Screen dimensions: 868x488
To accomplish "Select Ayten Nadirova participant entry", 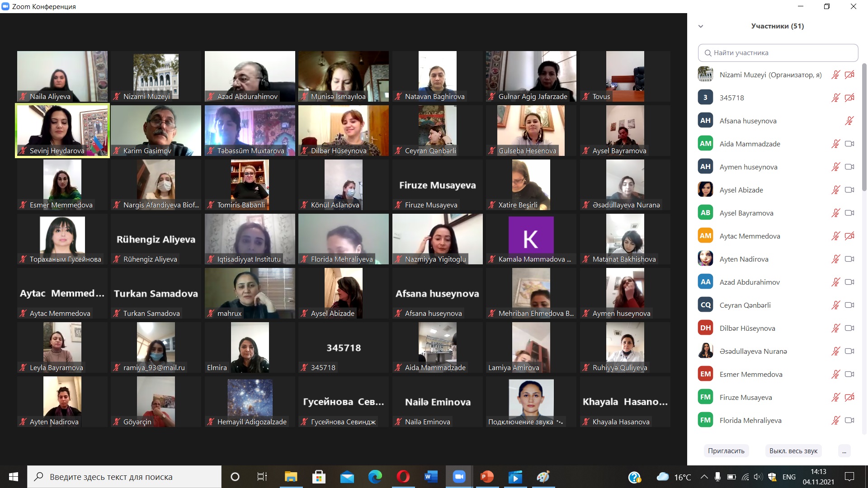I will pos(744,259).
